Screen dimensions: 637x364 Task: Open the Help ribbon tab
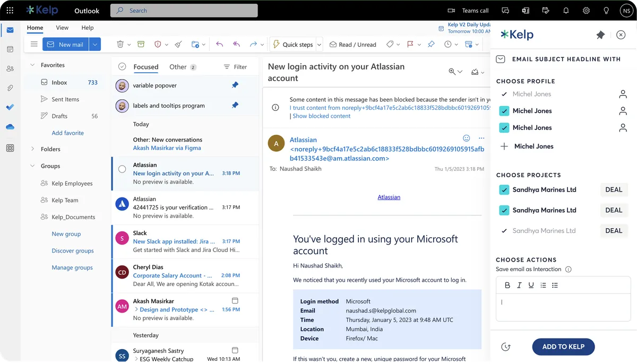[x=88, y=28]
